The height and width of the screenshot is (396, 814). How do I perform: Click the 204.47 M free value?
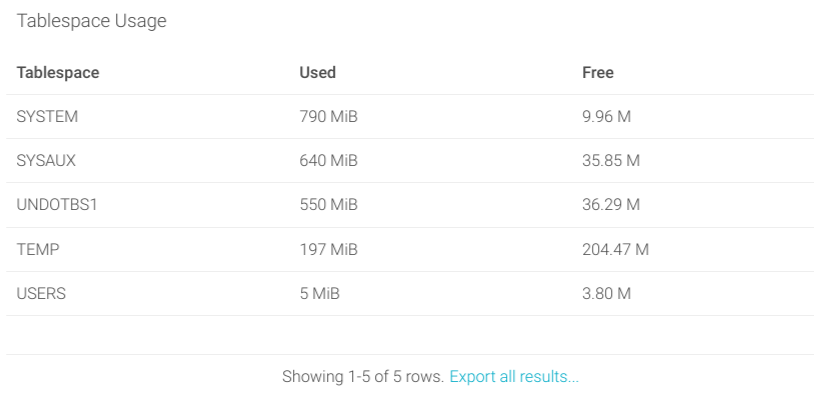tap(616, 250)
